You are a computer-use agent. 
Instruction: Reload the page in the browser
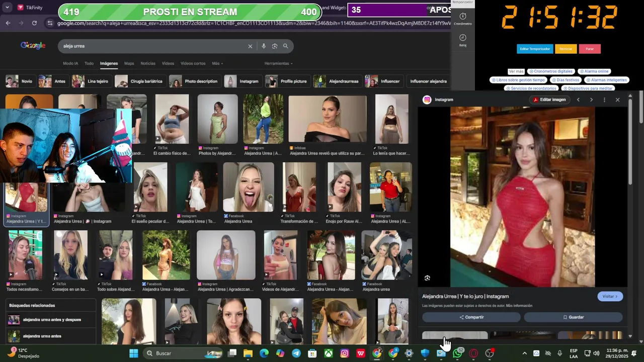34,23
